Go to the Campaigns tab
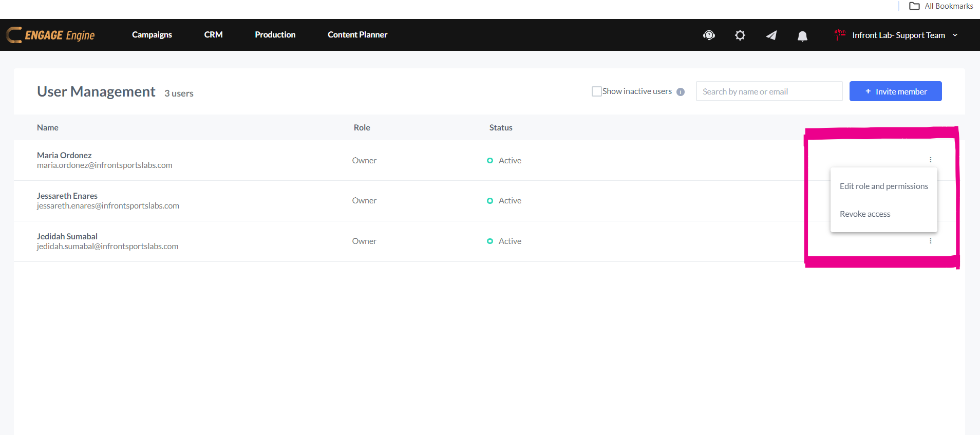This screenshot has height=435, width=980. (x=152, y=35)
